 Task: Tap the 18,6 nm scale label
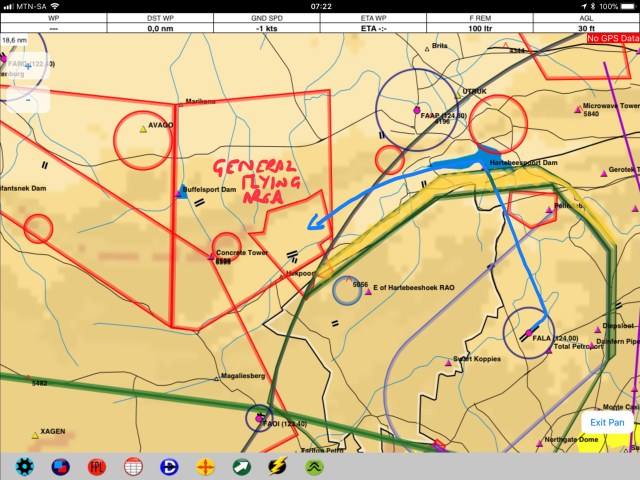tap(15, 40)
